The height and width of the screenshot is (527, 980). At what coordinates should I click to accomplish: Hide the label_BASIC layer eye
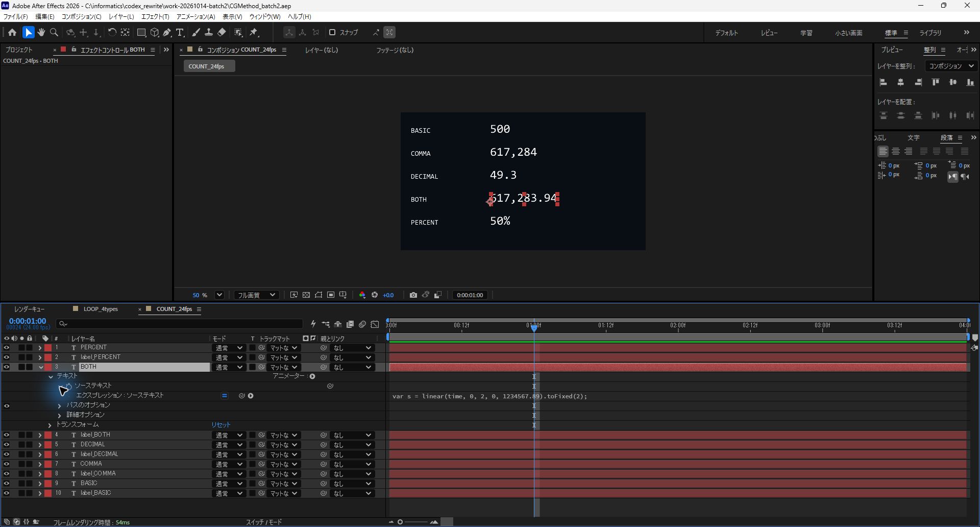(7, 493)
